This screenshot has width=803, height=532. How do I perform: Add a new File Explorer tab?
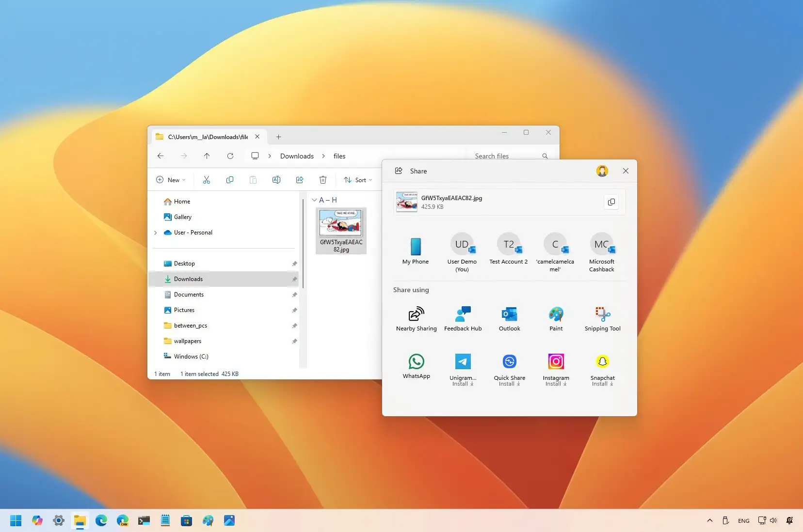click(x=278, y=137)
